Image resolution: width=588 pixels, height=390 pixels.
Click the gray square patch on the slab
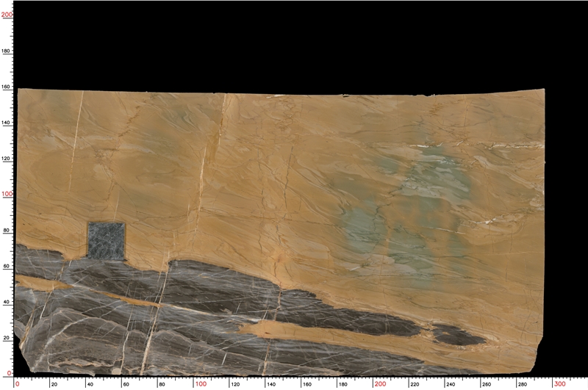106,240
